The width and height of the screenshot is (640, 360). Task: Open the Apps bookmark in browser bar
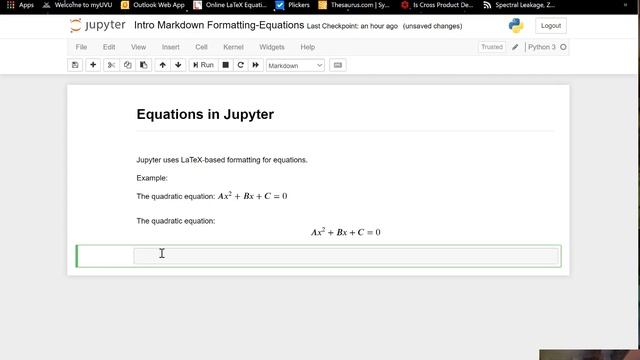coord(20,5)
